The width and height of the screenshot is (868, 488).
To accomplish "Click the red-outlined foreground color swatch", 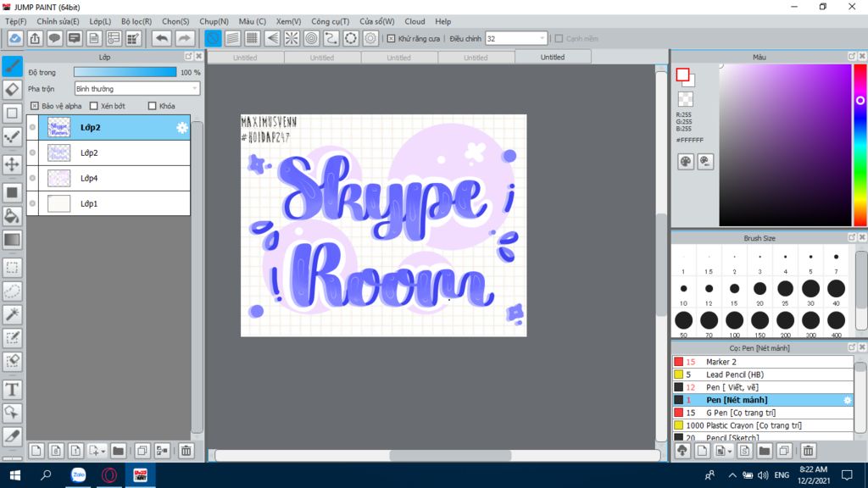I will point(682,75).
